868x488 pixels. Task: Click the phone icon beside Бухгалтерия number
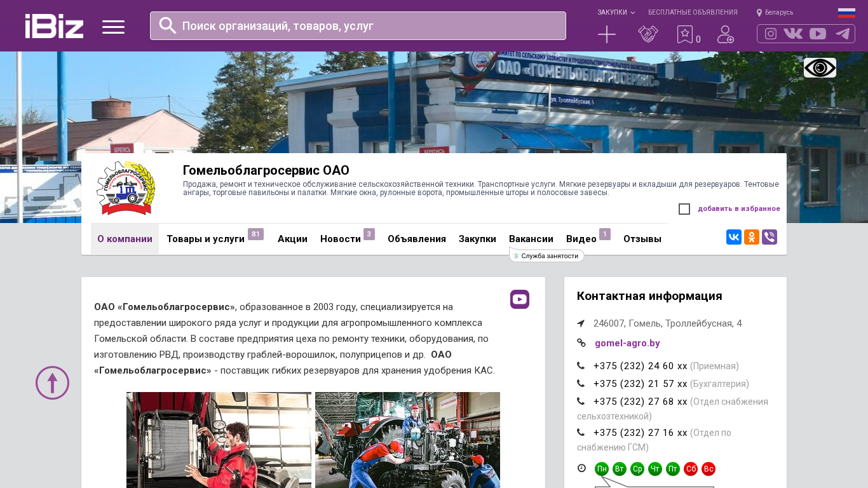[581, 384]
